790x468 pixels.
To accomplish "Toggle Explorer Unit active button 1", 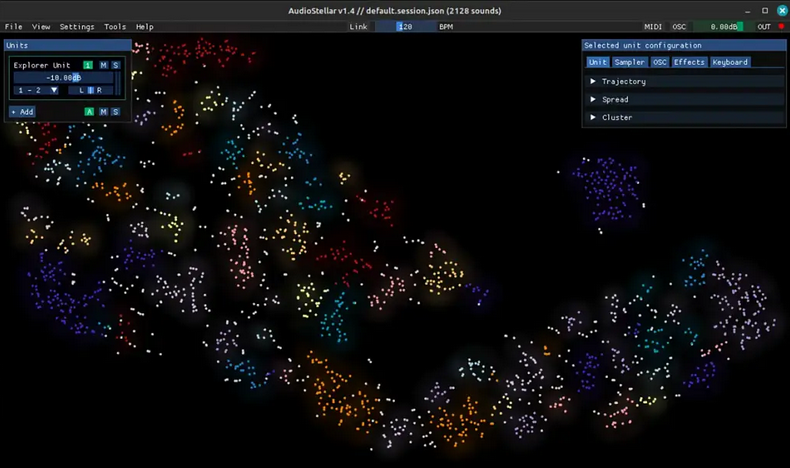I will pos(88,65).
